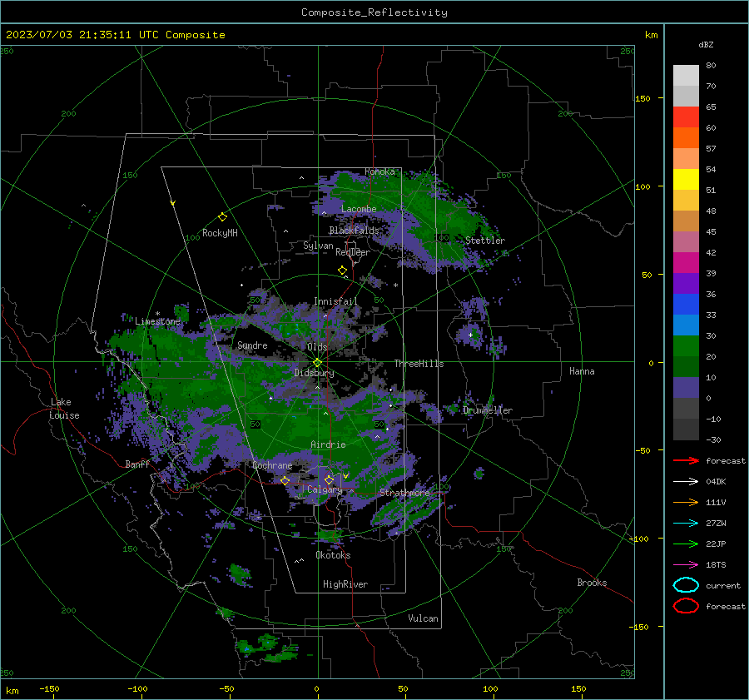Select the light blue 30-33 dBZ swatch
The image size is (749, 700).
coord(686,325)
